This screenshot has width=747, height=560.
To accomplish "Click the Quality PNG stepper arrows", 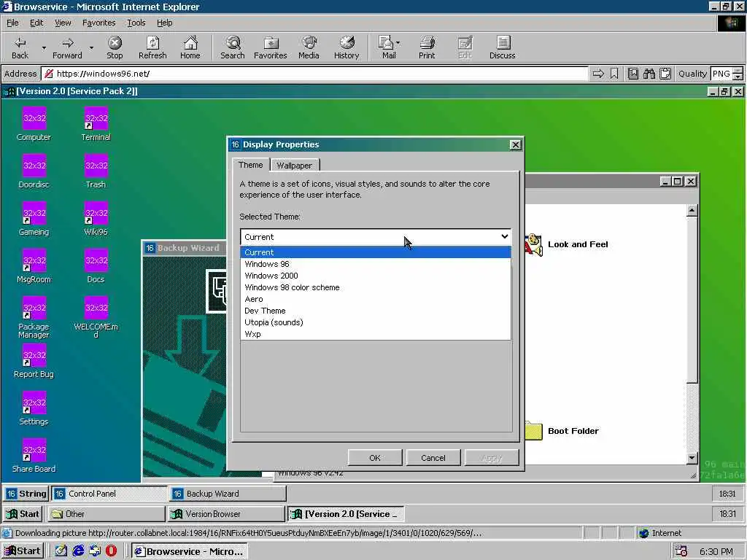I will tap(738, 74).
